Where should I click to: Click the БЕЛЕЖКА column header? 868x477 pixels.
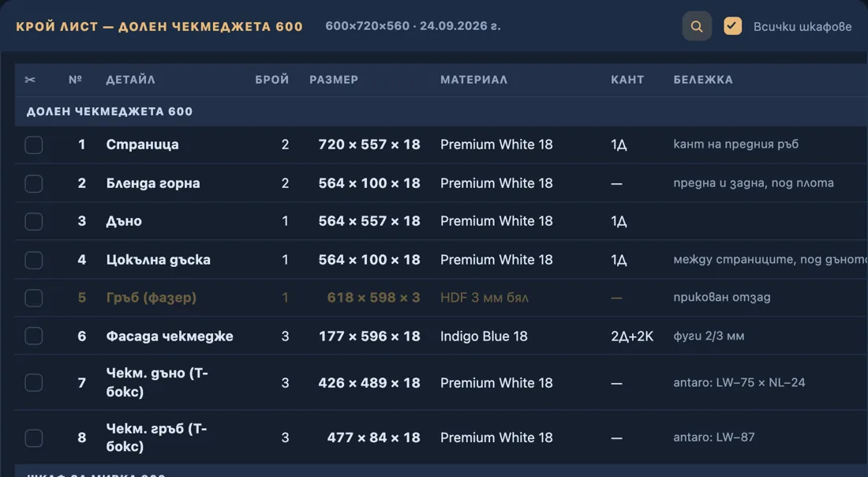703,80
